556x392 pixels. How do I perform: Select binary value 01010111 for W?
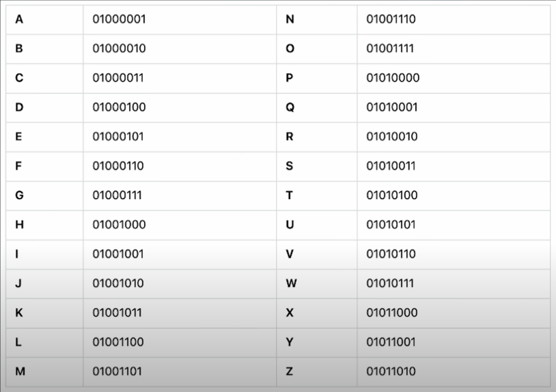pos(390,283)
